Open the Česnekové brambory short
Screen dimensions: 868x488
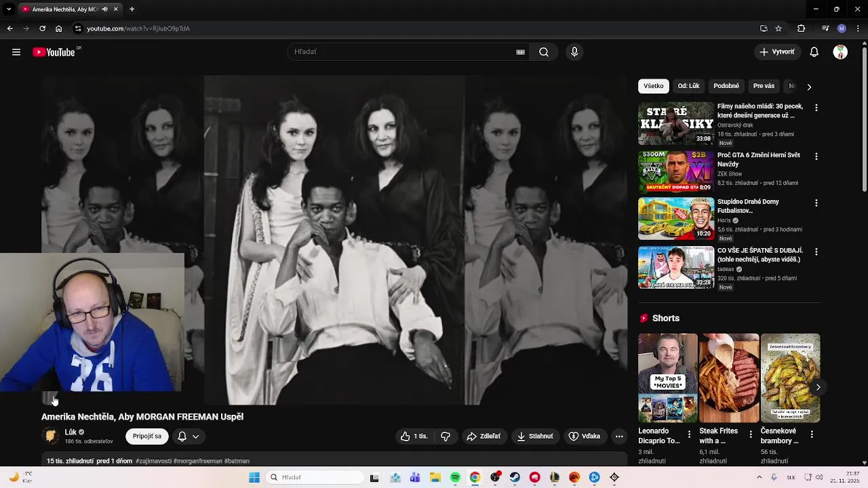pos(791,378)
